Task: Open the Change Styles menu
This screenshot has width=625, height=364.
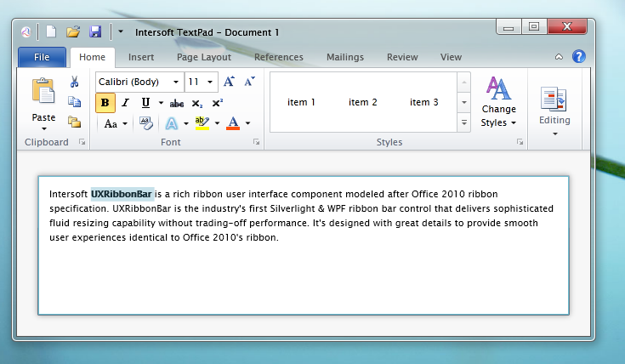Action: [498, 101]
